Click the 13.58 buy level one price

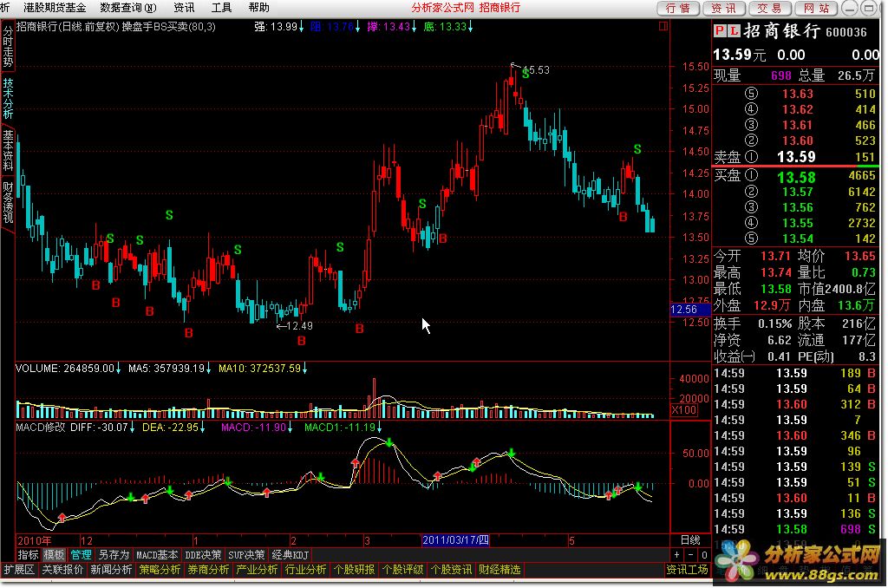click(797, 178)
